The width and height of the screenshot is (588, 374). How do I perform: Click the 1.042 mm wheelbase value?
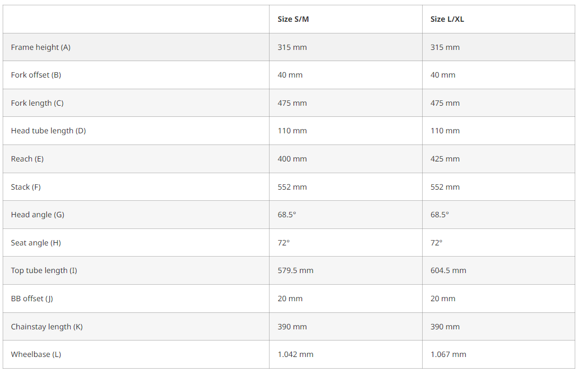tap(296, 354)
